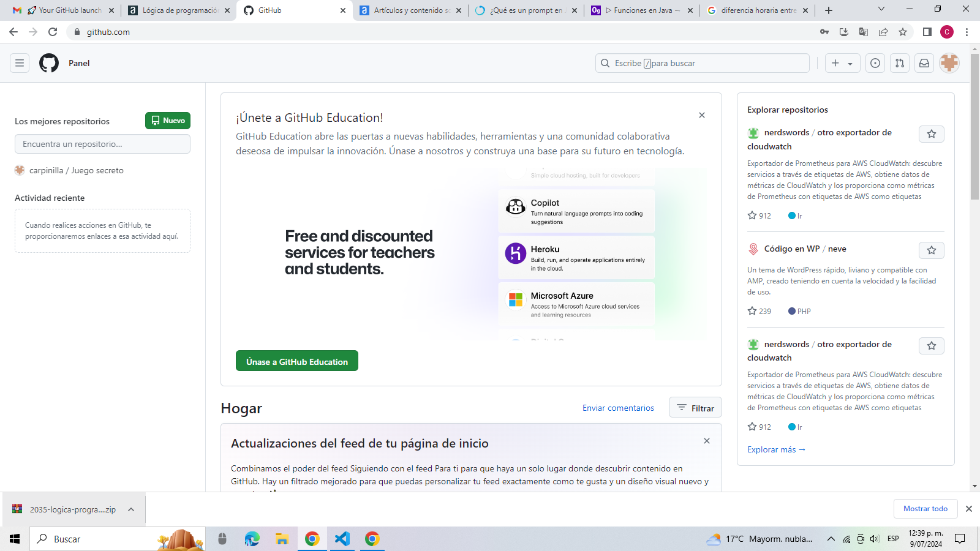This screenshot has height=551, width=980.
Task: Click the share page icon
Action: pos(883,32)
